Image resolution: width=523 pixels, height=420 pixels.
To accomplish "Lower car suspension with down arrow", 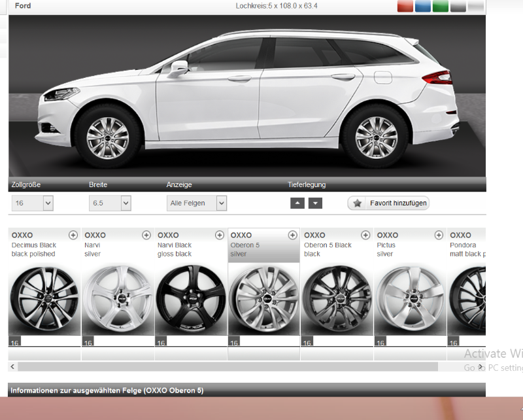I will (315, 203).
